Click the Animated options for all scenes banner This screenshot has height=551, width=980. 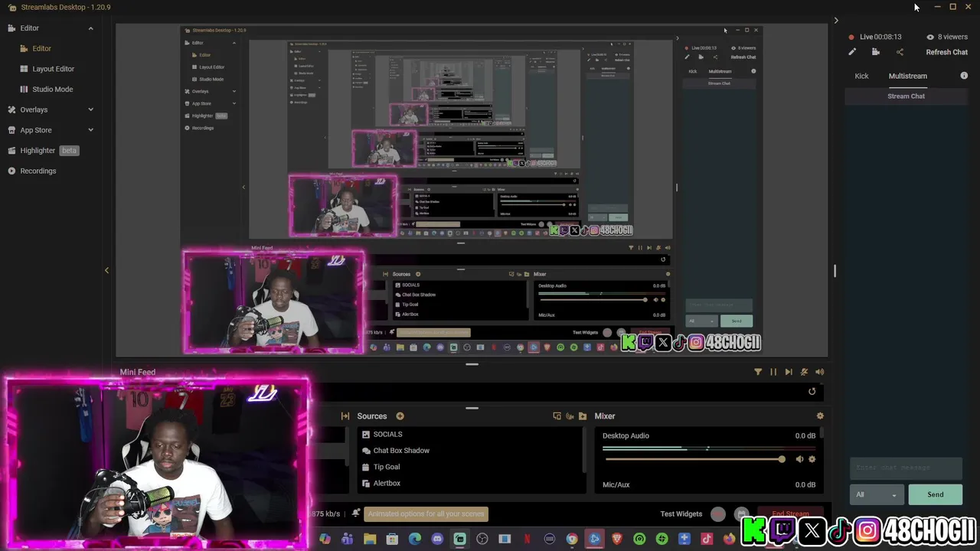coord(426,514)
